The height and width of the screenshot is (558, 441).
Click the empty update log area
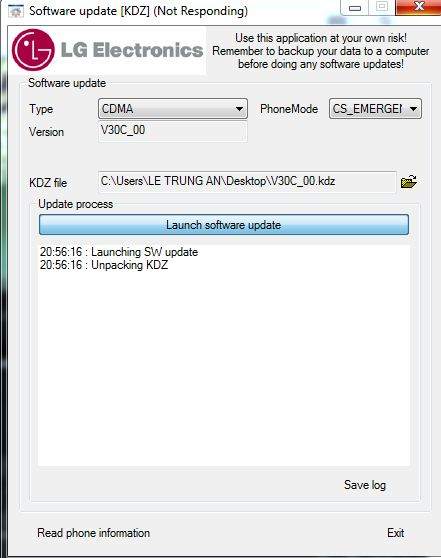pyautogui.click(x=224, y=368)
